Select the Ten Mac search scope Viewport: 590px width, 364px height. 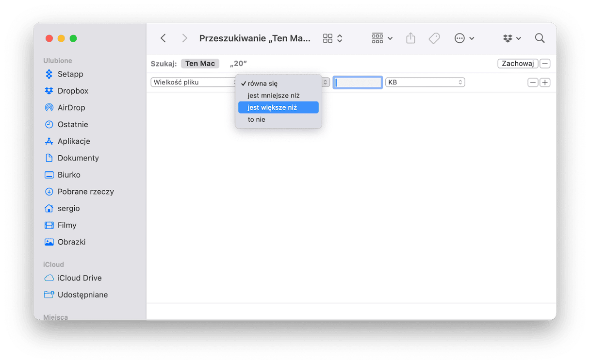click(200, 64)
